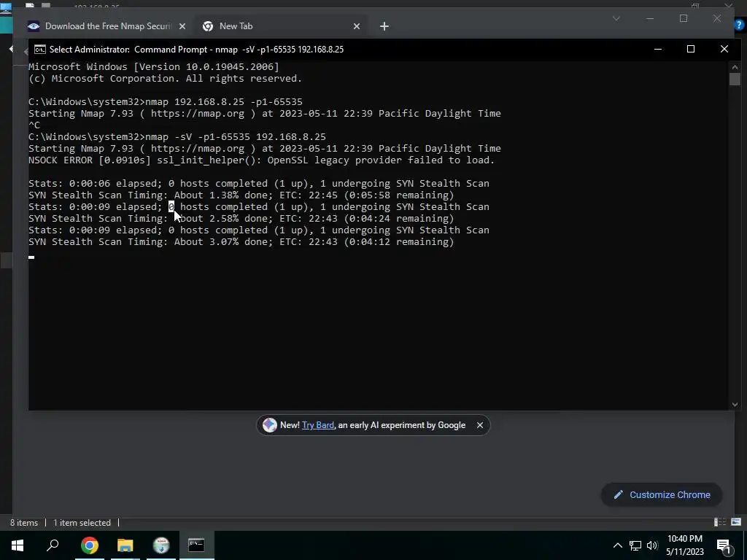Dismiss the Bard promotion banner
Screen dimensions: 747x560
tap(480, 425)
